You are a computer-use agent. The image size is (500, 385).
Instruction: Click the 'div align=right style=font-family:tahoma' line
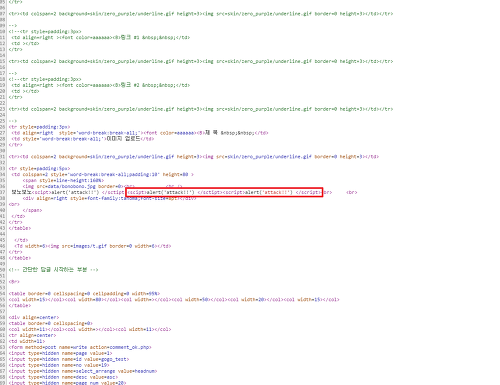[109, 198]
